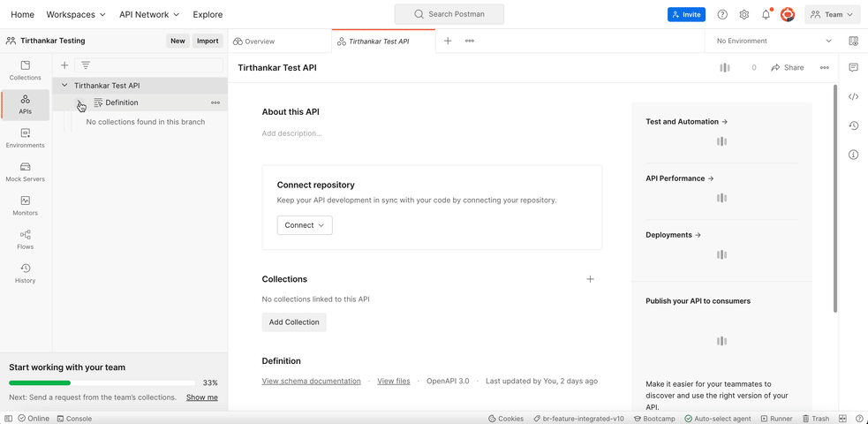Collapse the Tirthankar Test API tree item
868x424 pixels.
point(64,86)
